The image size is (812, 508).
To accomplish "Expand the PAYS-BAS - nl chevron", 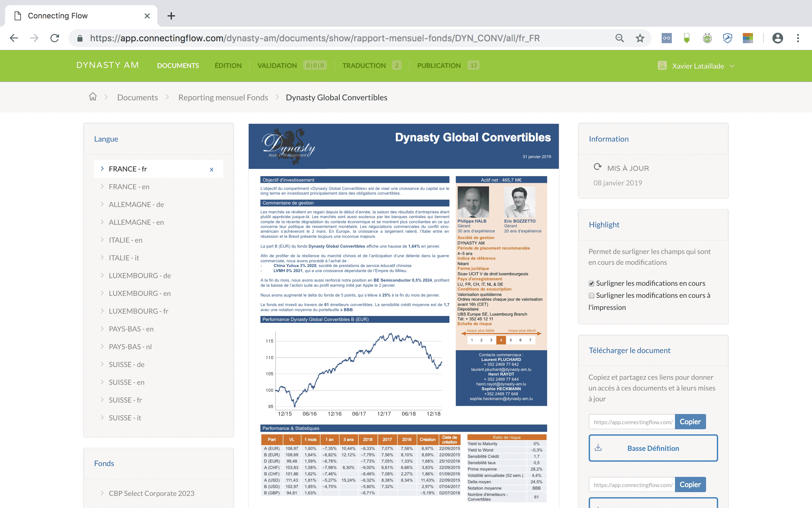I will coord(102,347).
